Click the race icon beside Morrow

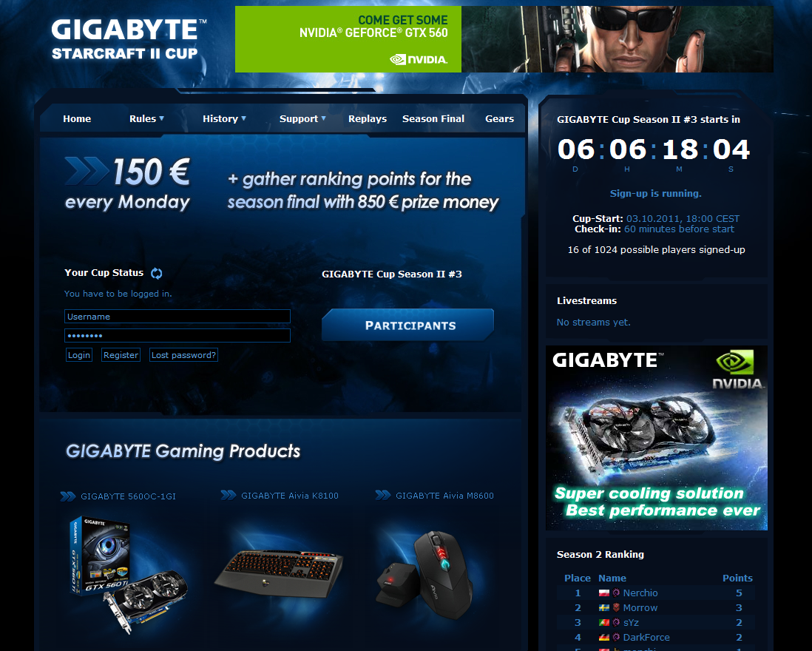coord(616,608)
